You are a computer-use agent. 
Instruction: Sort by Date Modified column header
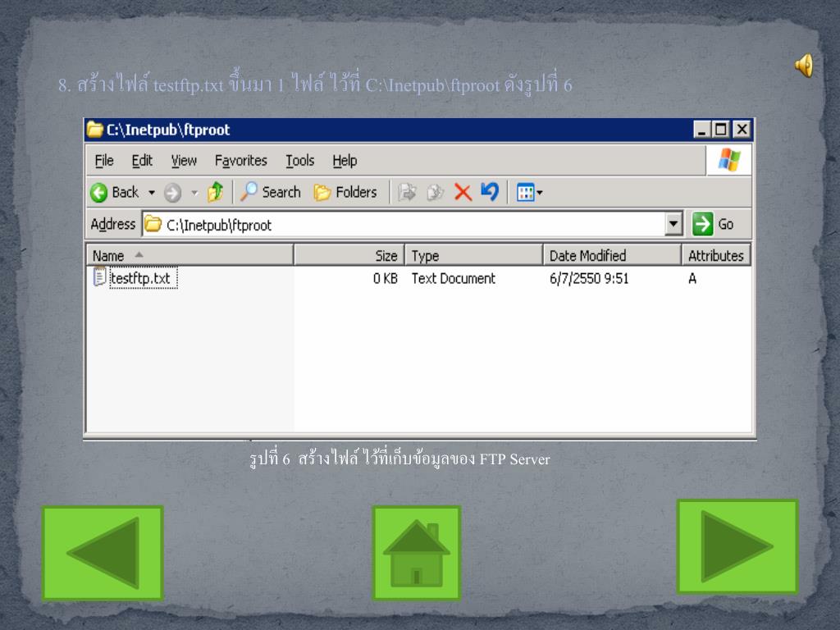(x=612, y=255)
